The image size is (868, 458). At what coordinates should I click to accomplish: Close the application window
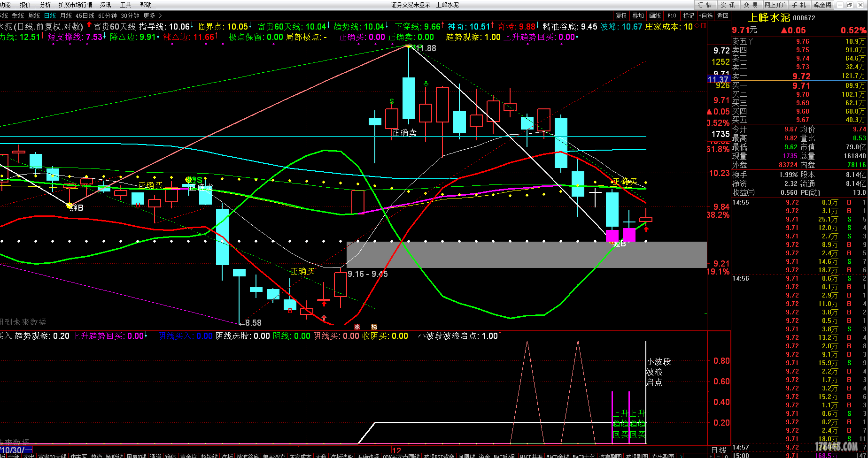click(860, 5)
